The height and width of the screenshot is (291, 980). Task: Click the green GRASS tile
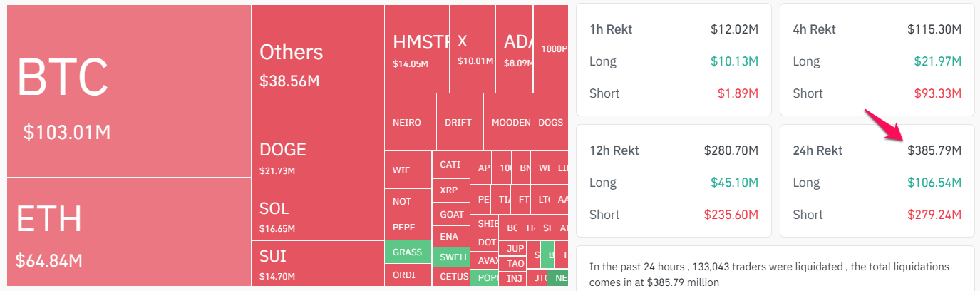point(408,252)
